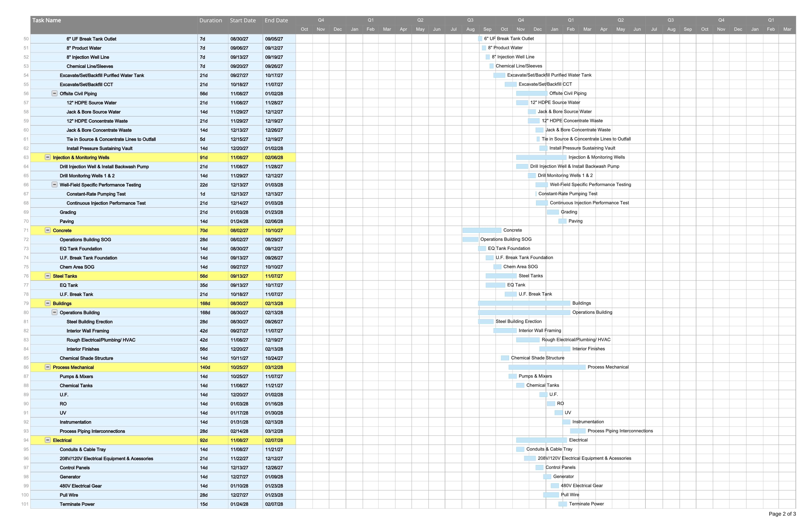Screen dimensions: 812x525
Task: Collapse Well-Field Specific Performance Testing group
Action: click(x=54, y=184)
